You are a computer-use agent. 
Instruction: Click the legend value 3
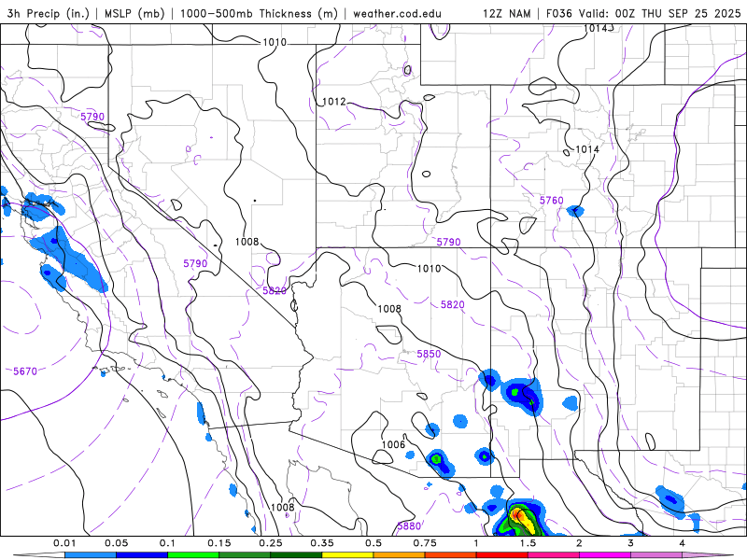pos(631,543)
